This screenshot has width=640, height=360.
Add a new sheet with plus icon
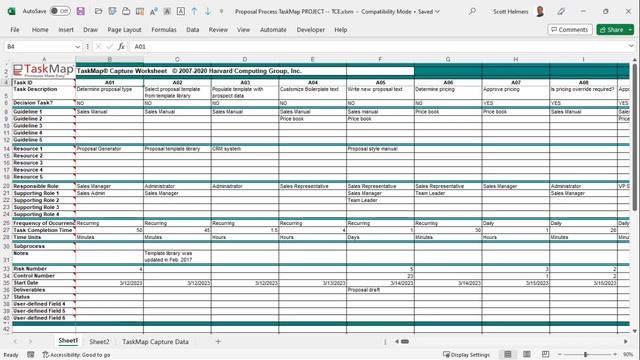pos(218,341)
